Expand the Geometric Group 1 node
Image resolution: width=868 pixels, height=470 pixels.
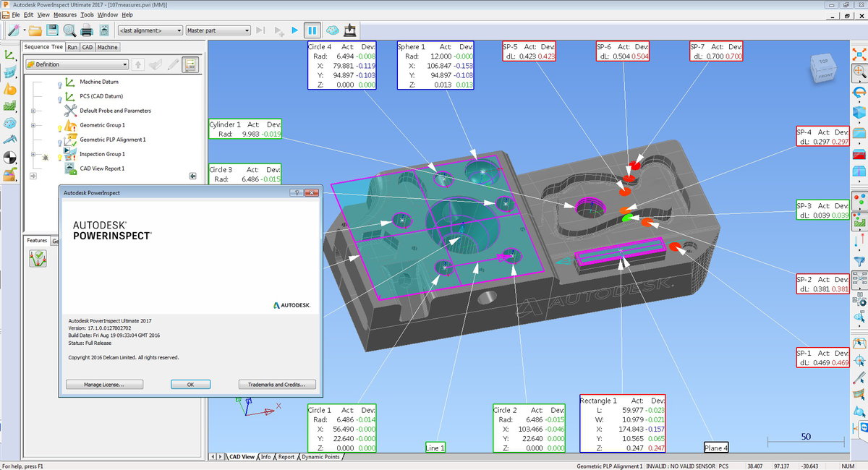click(33, 125)
